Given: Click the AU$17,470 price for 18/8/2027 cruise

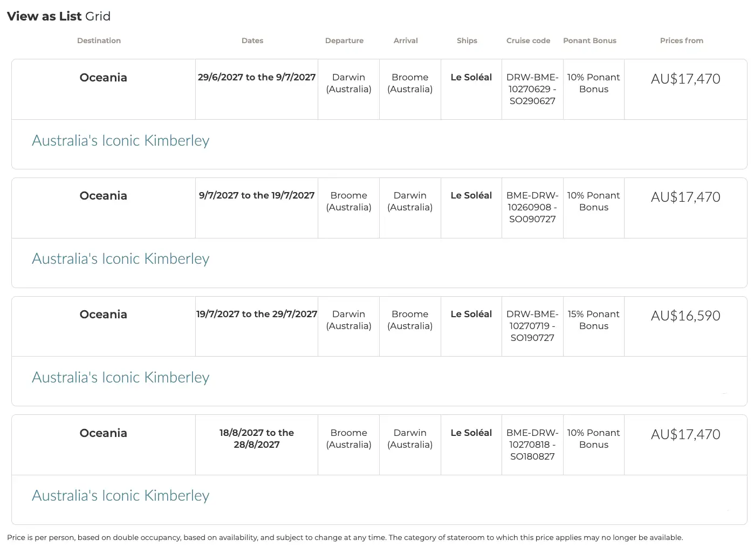Looking at the screenshot, I should click(x=686, y=434).
